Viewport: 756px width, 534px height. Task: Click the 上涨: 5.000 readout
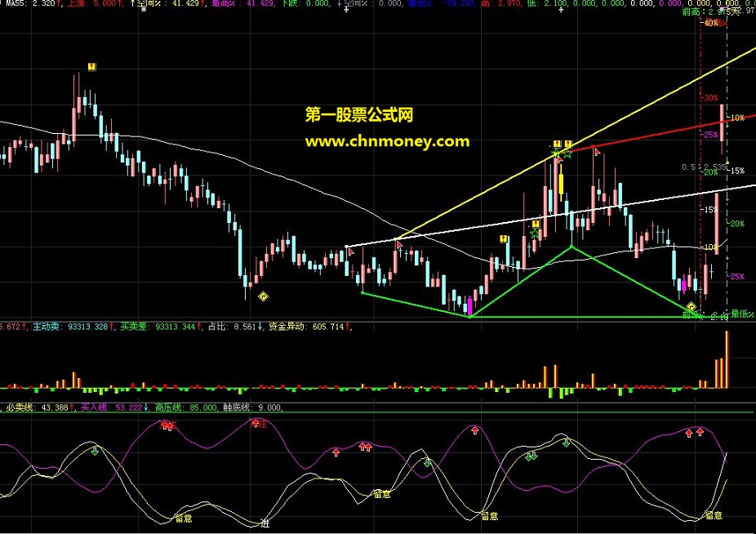click(94, 3)
